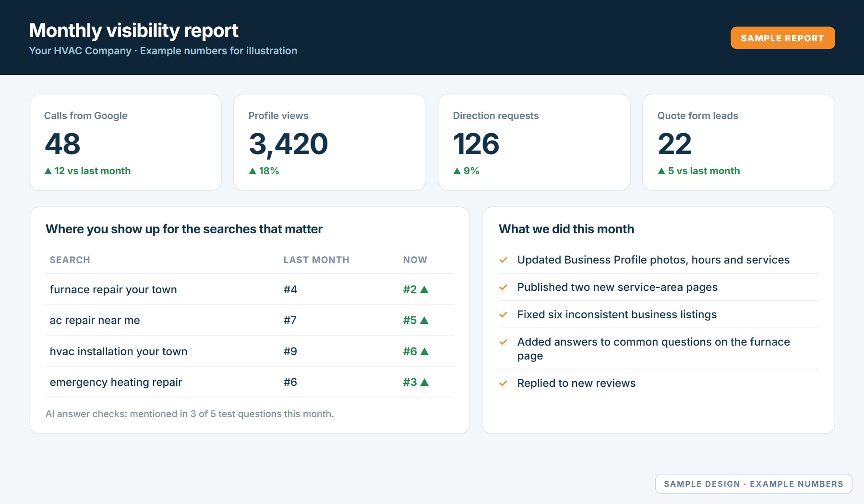864x504 pixels.
Task: Click the green up arrow beside 18%
Action: [252, 171]
